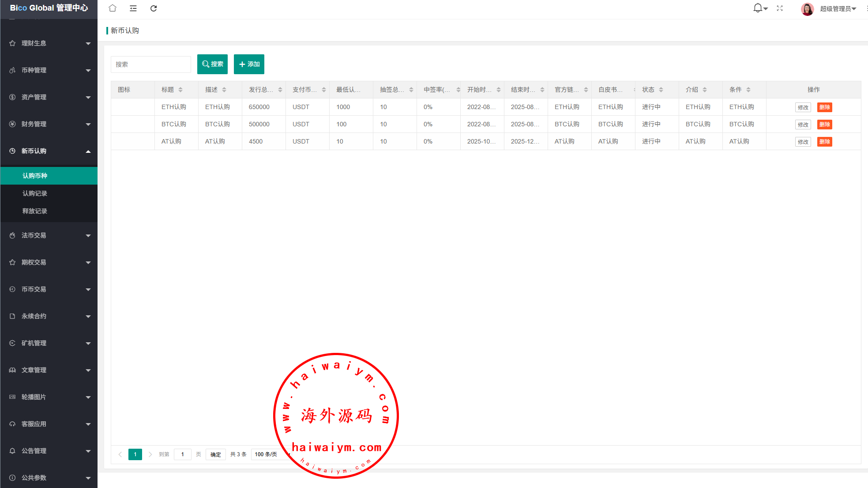Screen dimensions: 868x488
Task: Click the admin avatar picture
Action: [807, 9]
